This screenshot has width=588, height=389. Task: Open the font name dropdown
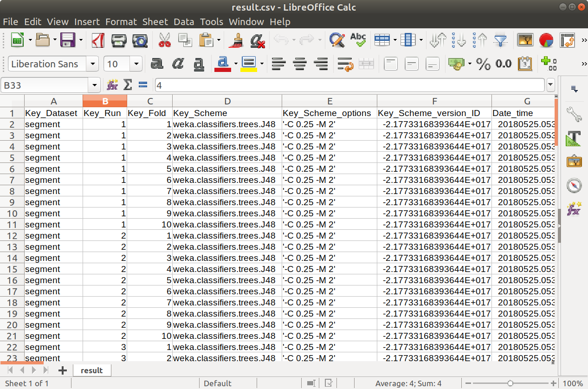(93, 64)
